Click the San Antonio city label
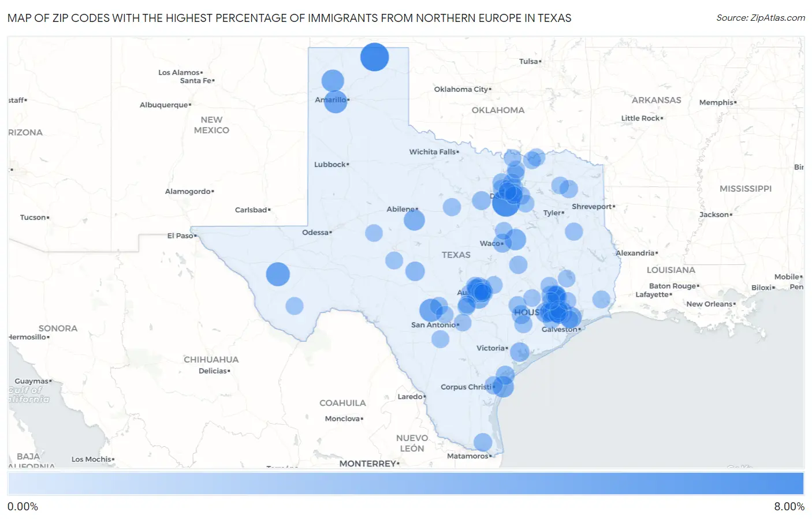The height and width of the screenshot is (519, 812). tap(433, 325)
